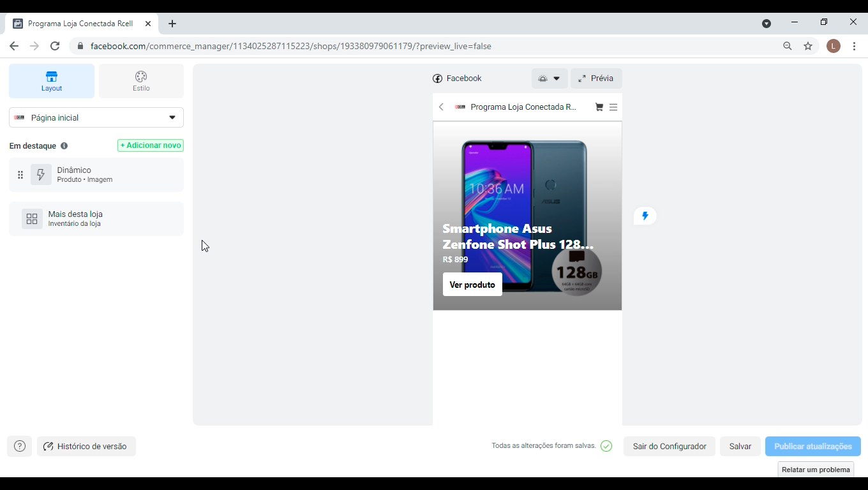Click the Prévia expand button
The height and width of the screenshot is (490, 868).
[596, 78]
